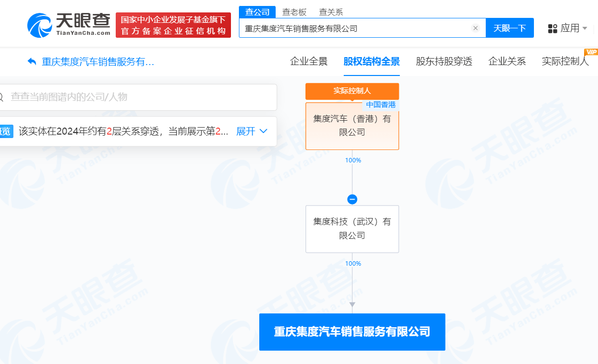Click the back arrow beside company name

pos(32,62)
